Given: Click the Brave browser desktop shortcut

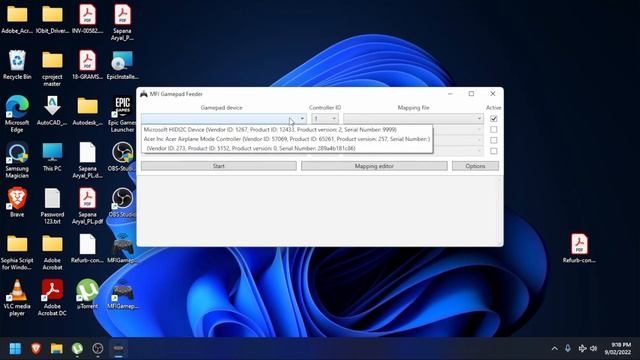Looking at the screenshot, I should coord(17,202).
